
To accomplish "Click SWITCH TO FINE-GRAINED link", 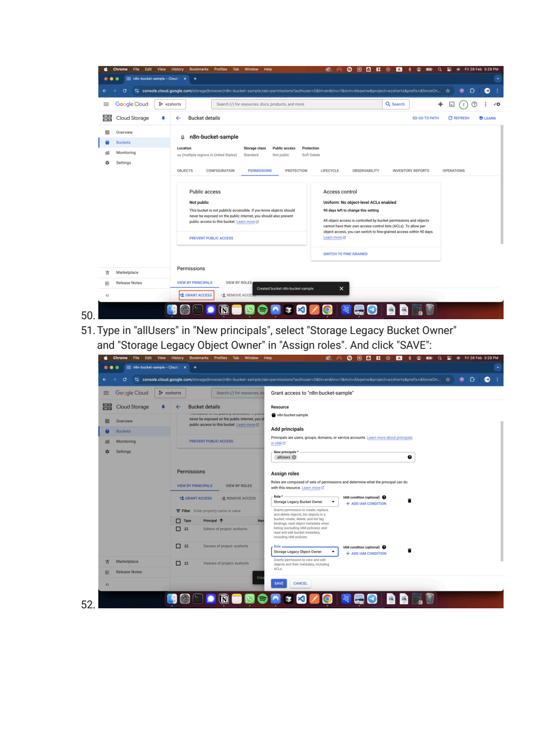I will point(346,254).
